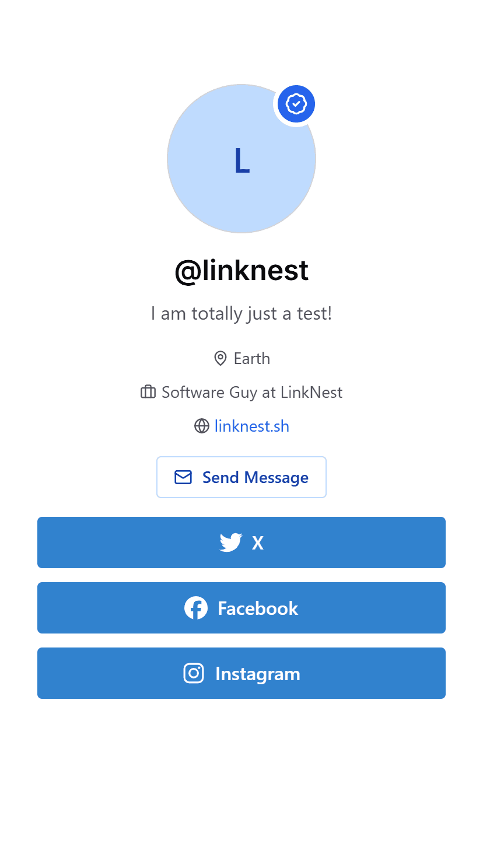Click the envelope icon inside Send Message
The image size is (483, 868).
(183, 477)
